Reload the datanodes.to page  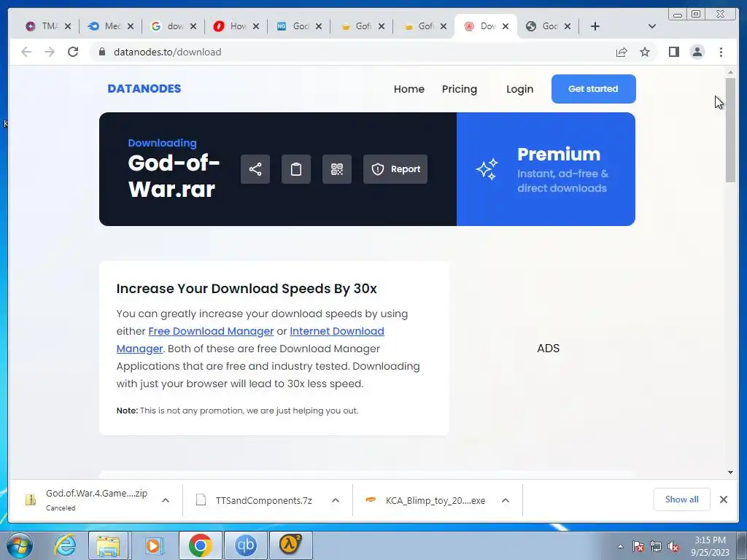click(73, 52)
